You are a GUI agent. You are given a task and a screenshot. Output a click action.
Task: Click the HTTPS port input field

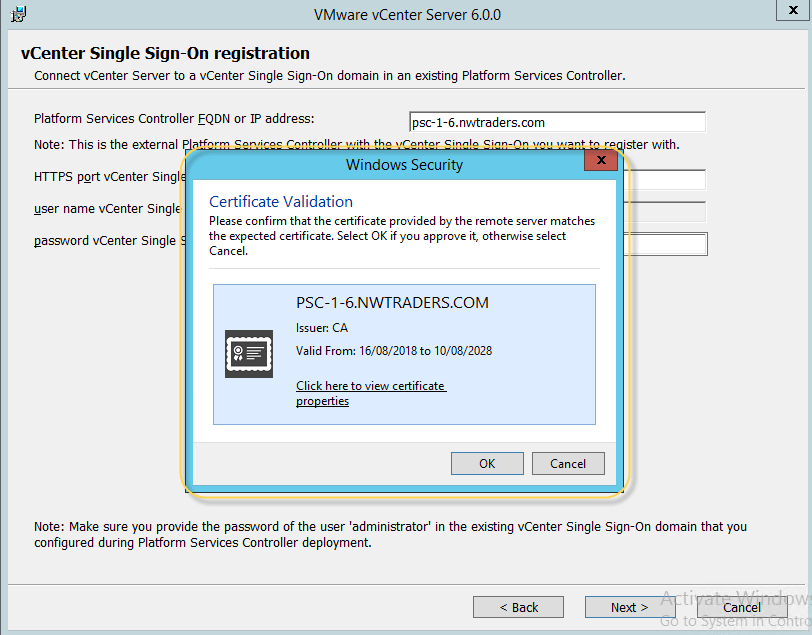click(x=665, y=180)
